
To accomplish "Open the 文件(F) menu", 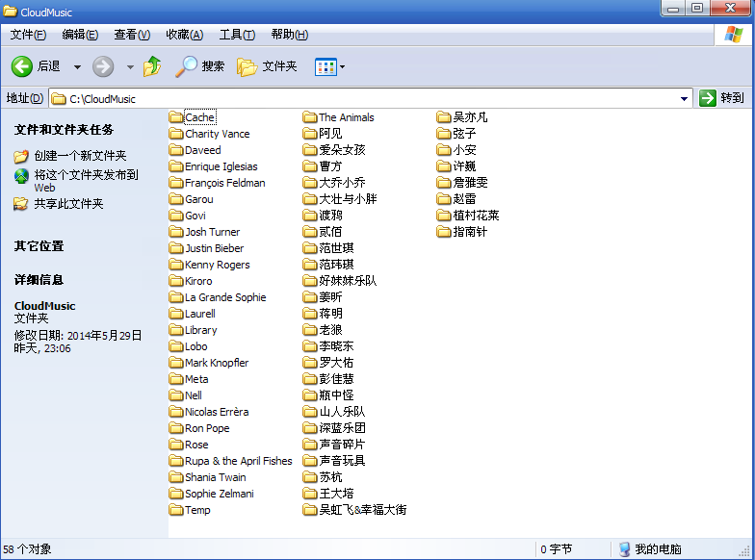I will click(29, 35).
